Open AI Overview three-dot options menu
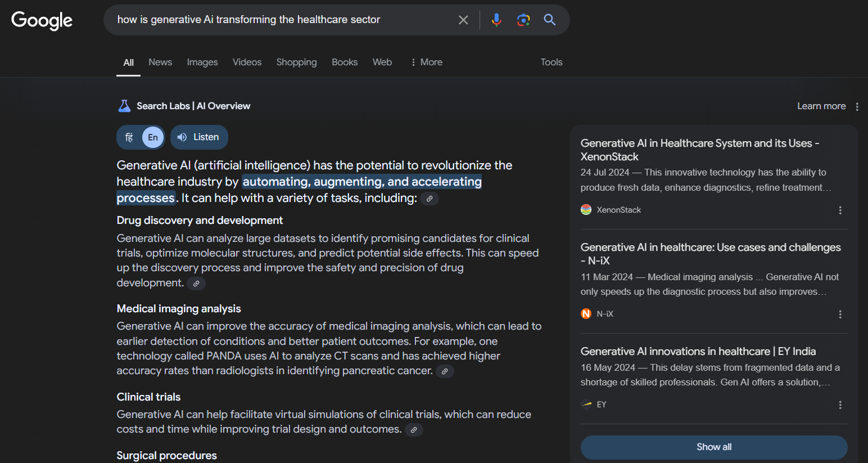The width and height of the screenshot is (868, 463). [x=857, y=106]
